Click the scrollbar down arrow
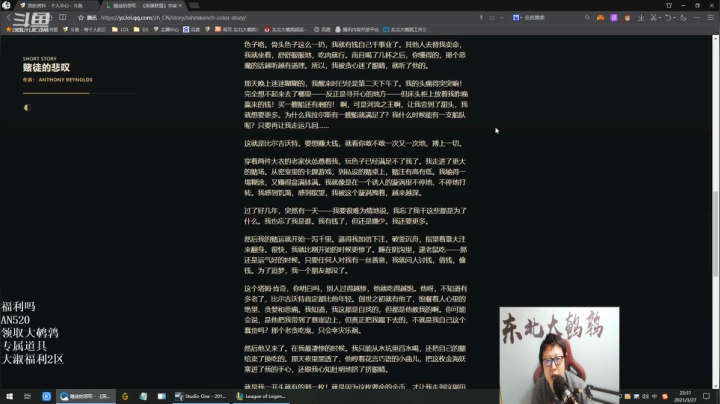This screenshot has width=720, height=404. pos(715,386)
